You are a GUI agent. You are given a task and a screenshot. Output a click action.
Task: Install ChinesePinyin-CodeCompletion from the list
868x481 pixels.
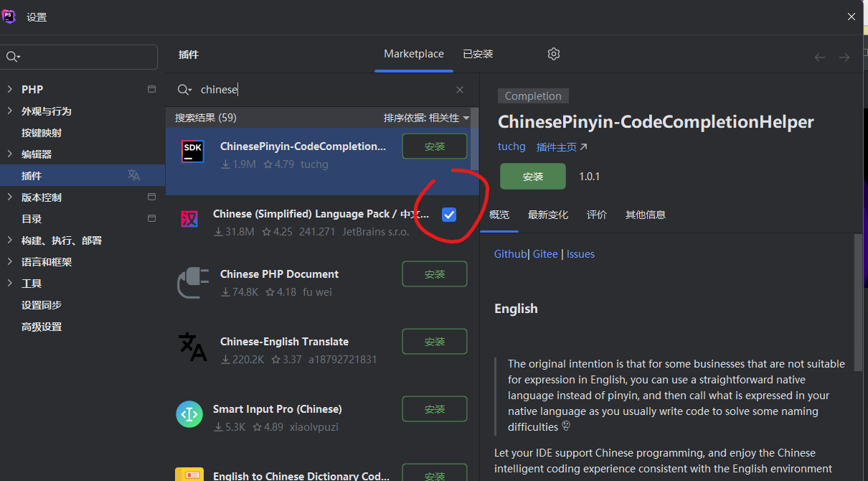click(435, 146)
